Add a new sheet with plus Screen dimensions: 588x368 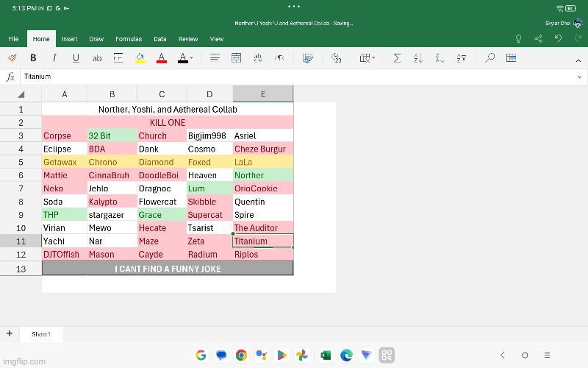(x=10, y=333)
